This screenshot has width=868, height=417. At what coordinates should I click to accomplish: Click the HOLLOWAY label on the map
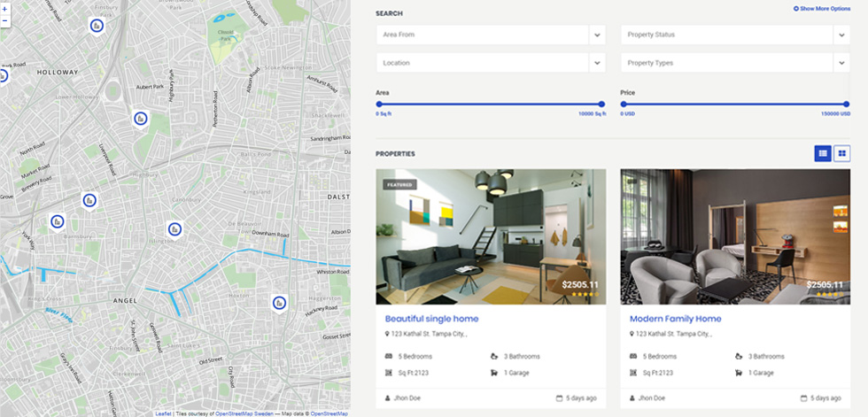57,73
